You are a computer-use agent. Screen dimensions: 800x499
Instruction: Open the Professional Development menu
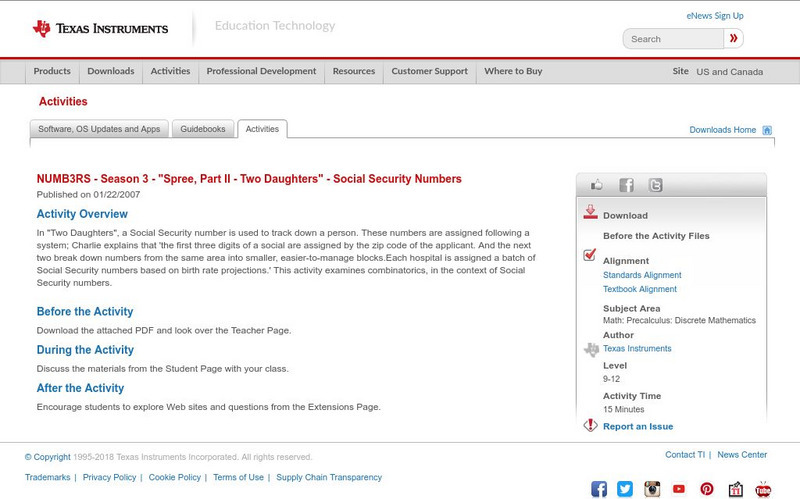(261, 71)
